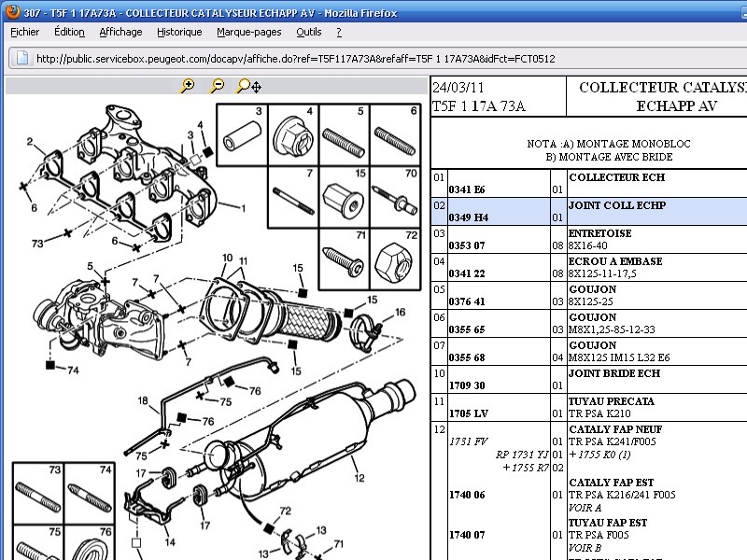Select part thumbnail 75 at the bottom
Image resolution: width=747 pixels, height=560 pixels.
coord(38,542)
